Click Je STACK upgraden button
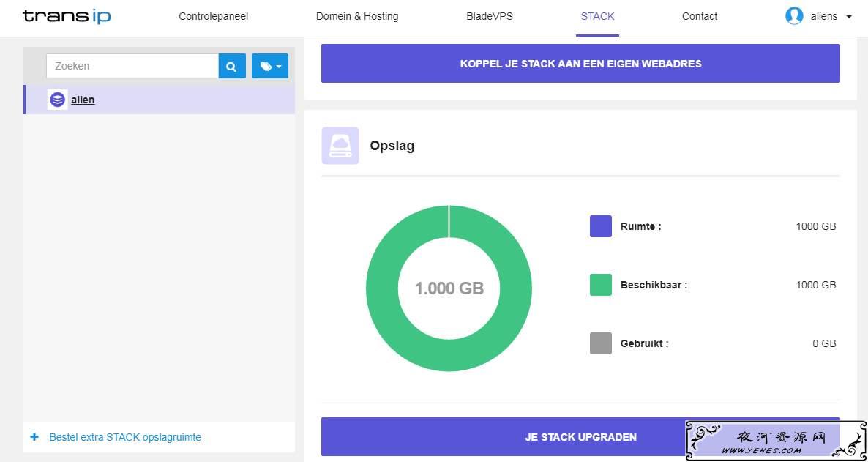 (580, 436)
